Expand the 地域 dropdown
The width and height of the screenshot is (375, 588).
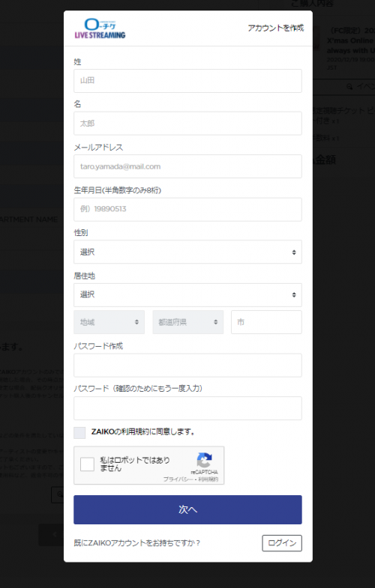pyautogui.click(x=109, y=322)
